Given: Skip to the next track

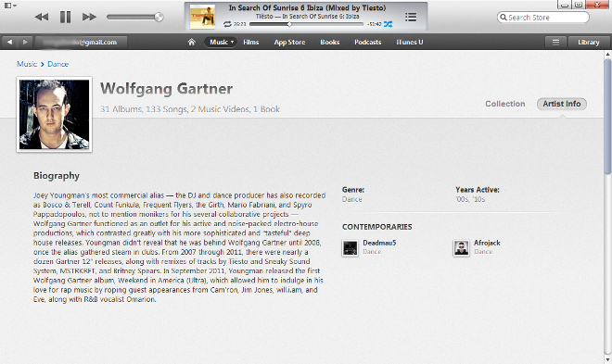Looking at the screenshot, I should (89, 18).
